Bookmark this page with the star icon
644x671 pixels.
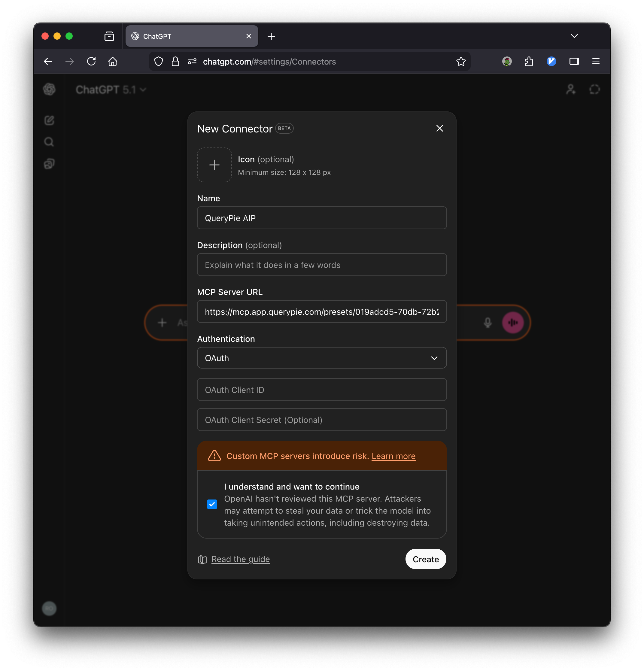[461, 61]
